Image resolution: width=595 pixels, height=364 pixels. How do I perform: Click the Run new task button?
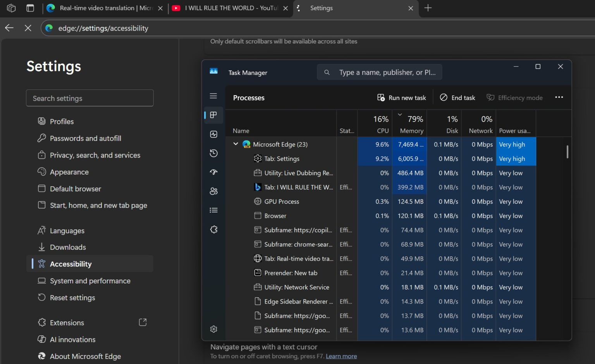(401, 97)
